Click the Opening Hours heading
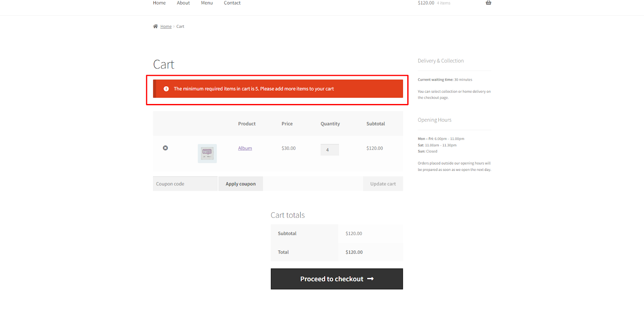This screenshot has width=644, height=318. pyautogui.click(x=435, y=120)
